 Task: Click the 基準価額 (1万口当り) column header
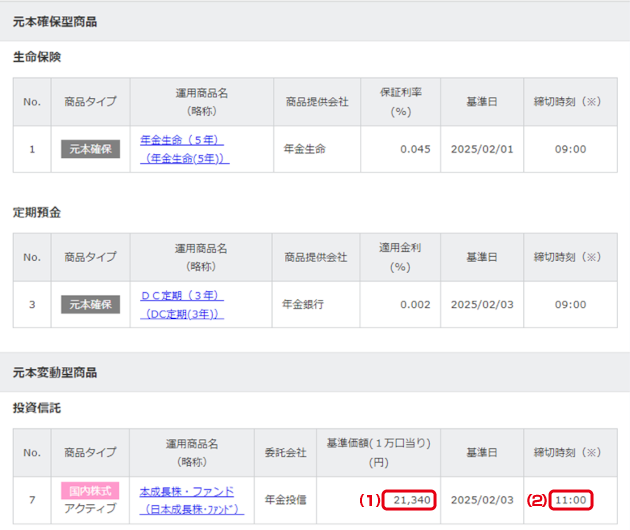[376, 452]
